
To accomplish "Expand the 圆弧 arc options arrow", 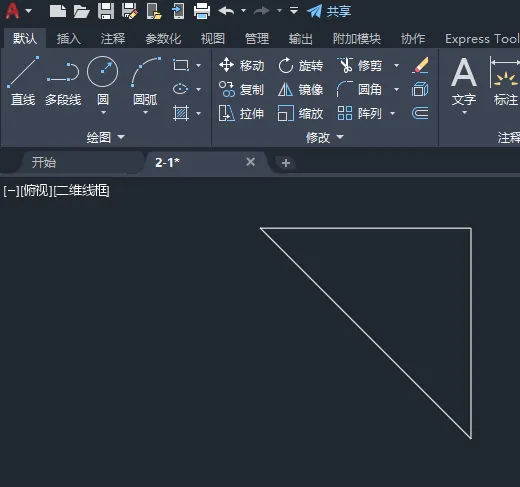I will point(145,113).
